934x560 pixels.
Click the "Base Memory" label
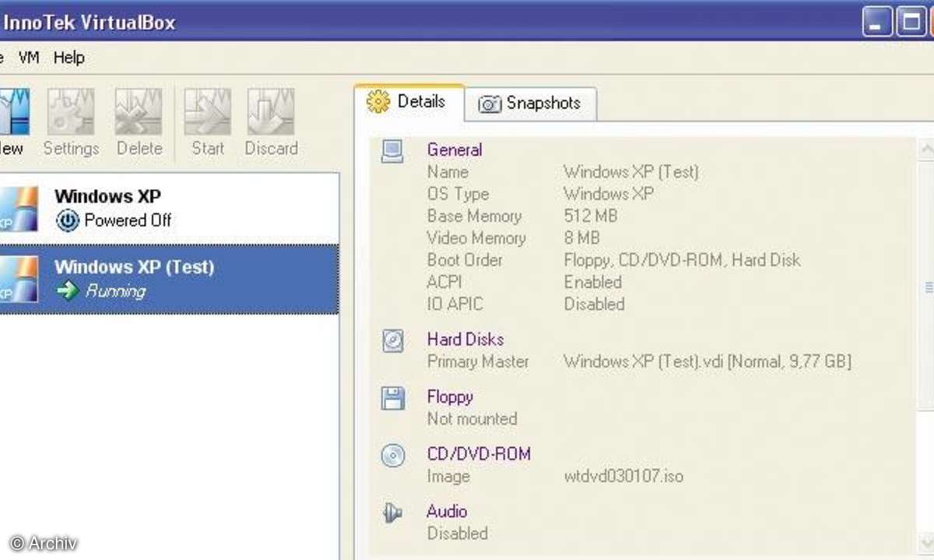474,216
